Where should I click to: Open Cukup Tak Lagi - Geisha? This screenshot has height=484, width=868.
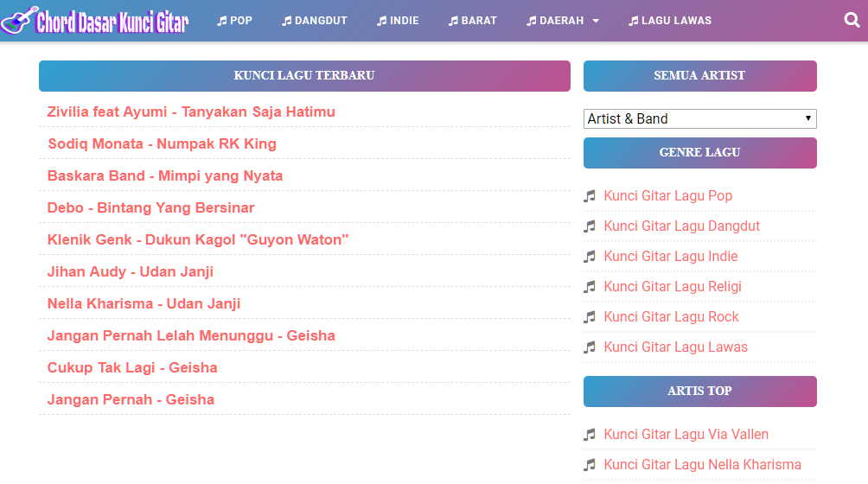(x=132, y=368)
